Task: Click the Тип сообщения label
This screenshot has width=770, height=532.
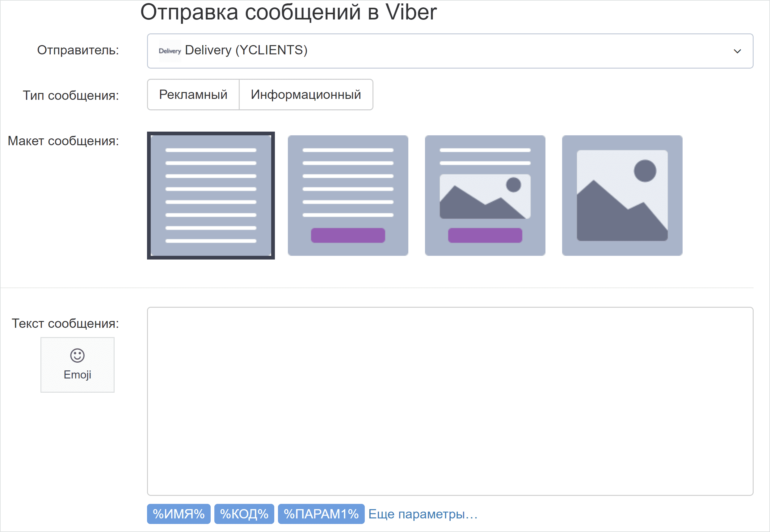Action: 71,96
